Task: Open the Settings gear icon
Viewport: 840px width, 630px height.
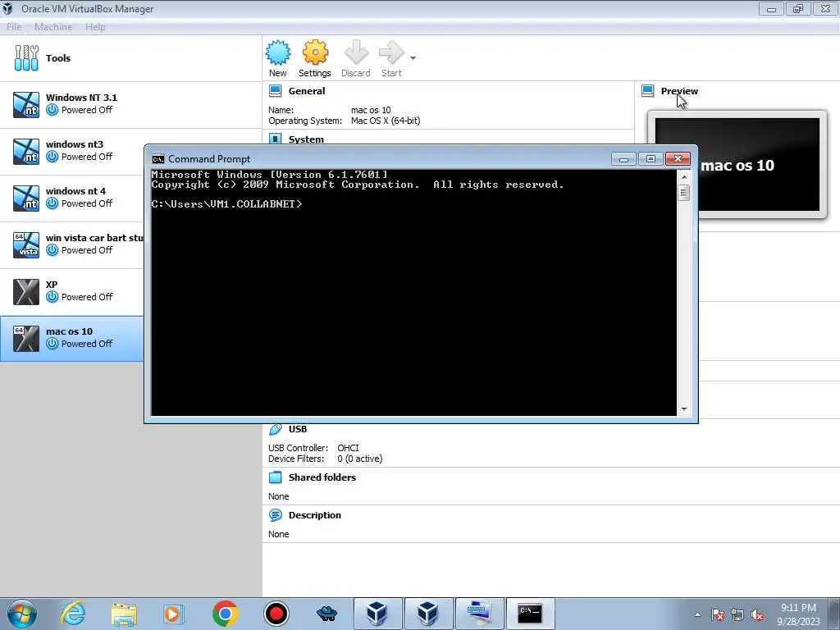Action: (315, 52)
